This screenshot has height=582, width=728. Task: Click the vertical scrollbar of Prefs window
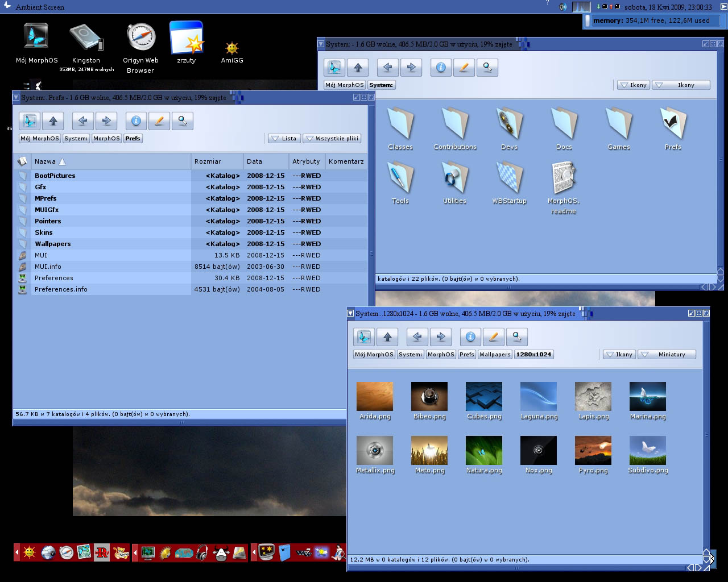coord(371,253)
